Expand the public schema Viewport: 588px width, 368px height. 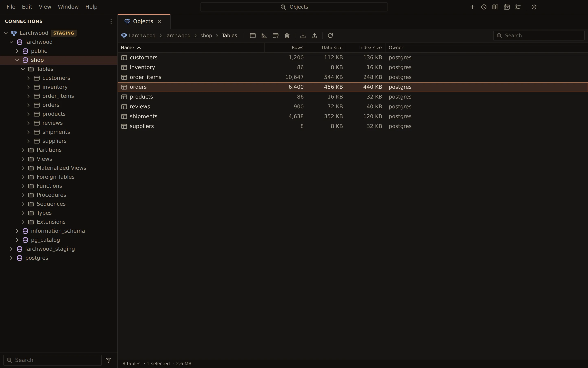click(x=17, y=51)
